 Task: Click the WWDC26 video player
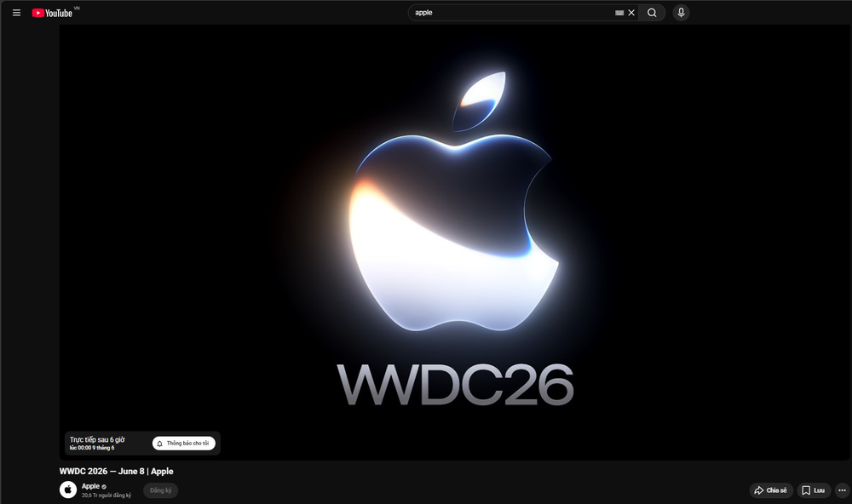pos(454,243)
